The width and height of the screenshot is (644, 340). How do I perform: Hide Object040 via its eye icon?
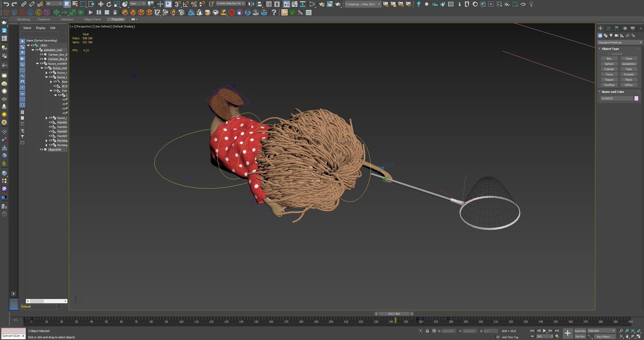pyautogui.click(x=42, y=149)
